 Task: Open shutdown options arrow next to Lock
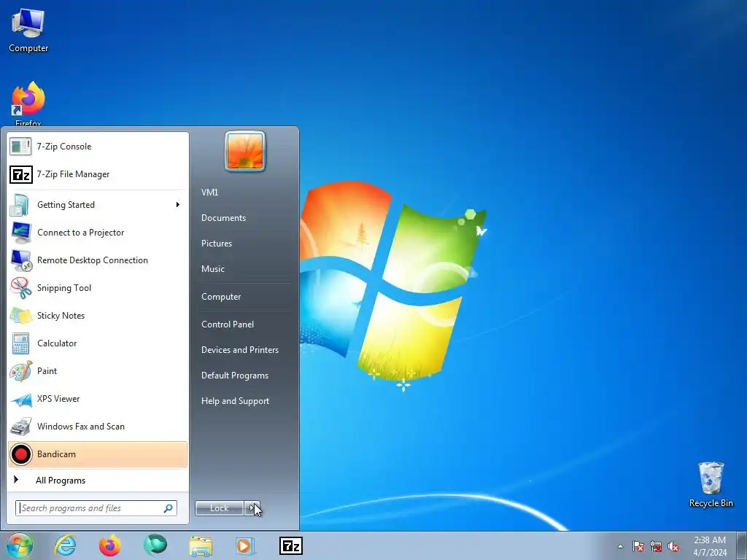click(252, 508)
